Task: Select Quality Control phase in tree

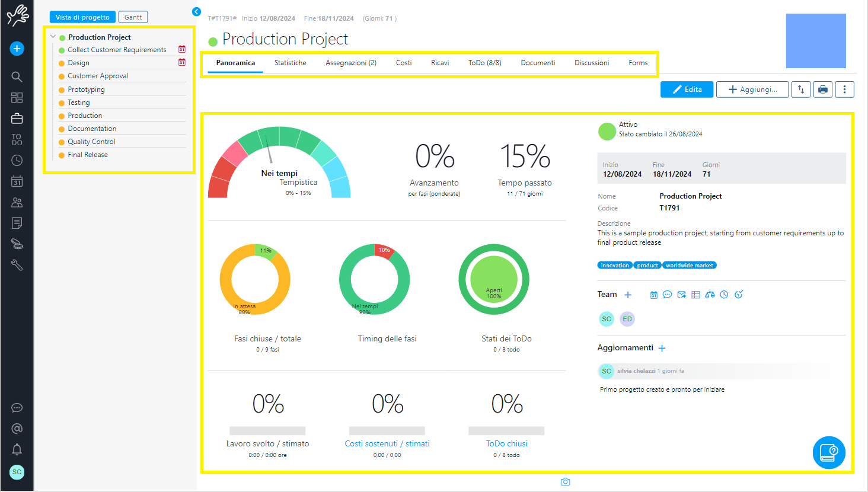Action: pos(91,142)
